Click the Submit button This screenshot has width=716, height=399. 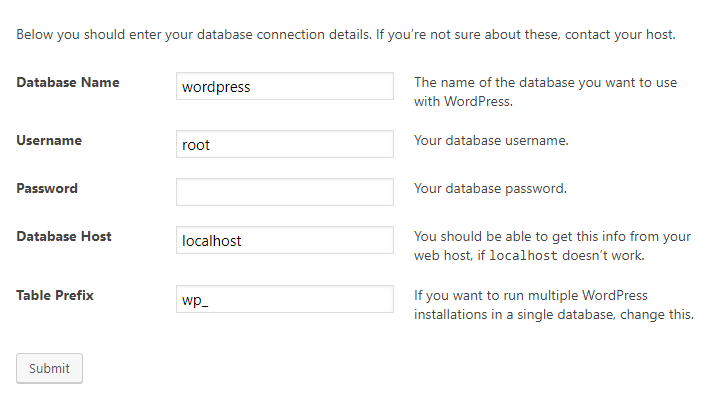click(x=49, y=368)
